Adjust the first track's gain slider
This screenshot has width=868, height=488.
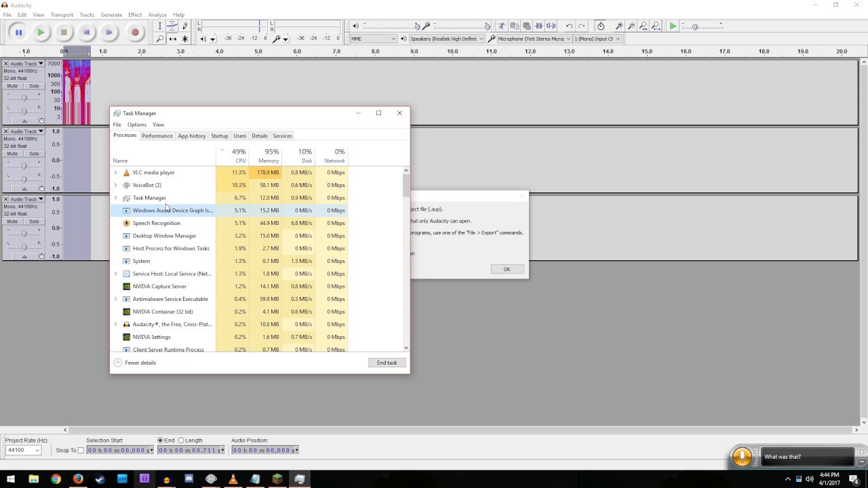24,98
